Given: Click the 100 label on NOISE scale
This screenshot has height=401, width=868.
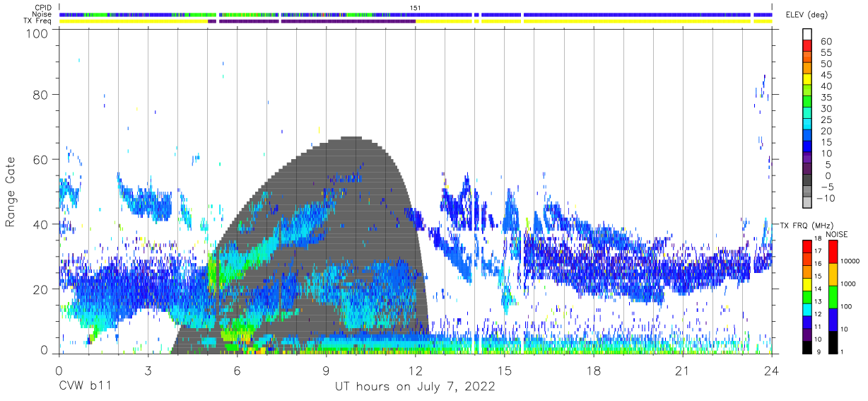Looking at the screenshot, I should 845,306.
